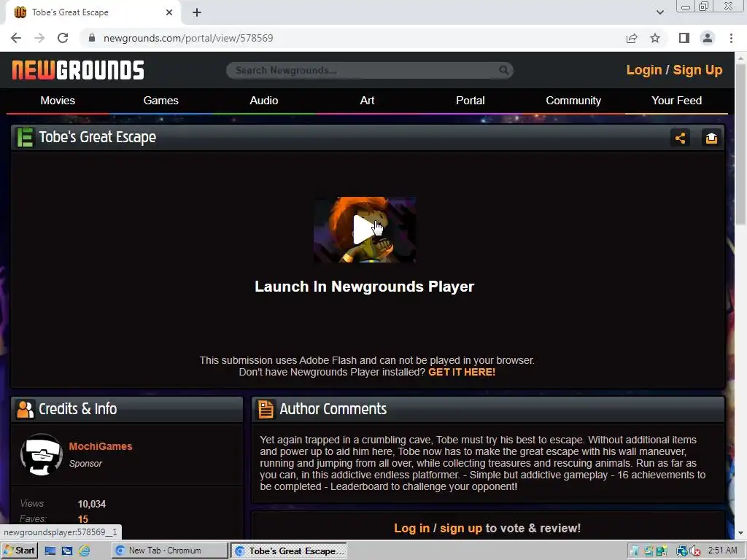Viewport: 747px width, 560px height.
Task: Click the Author Comments document icon
Action: coord(266,409)
